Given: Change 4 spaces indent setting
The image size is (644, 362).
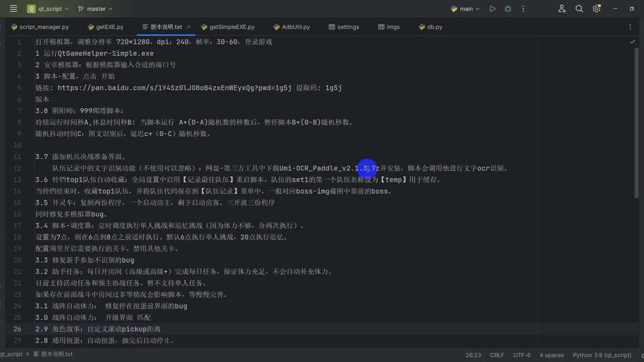Looking at the screenshot, I should coord(552,355).
